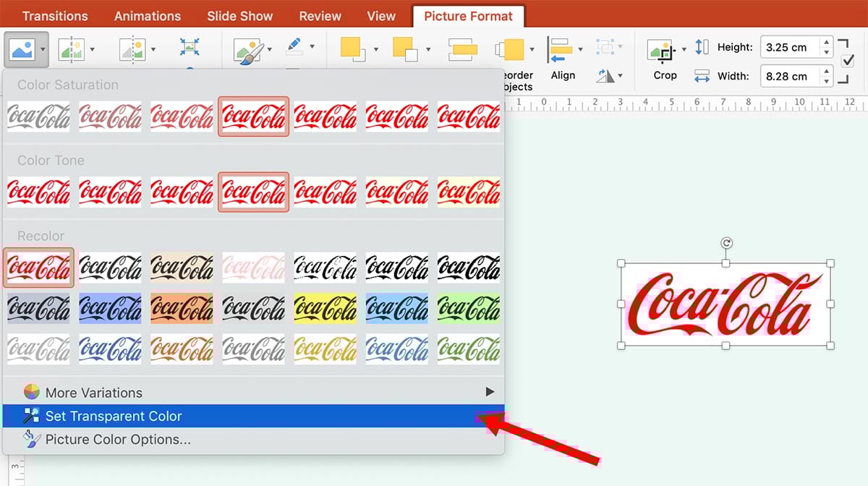Expand the Picture Border dropdown arrow
The image size is (868, 486).
pyautogui.click(x=312, y=46)
